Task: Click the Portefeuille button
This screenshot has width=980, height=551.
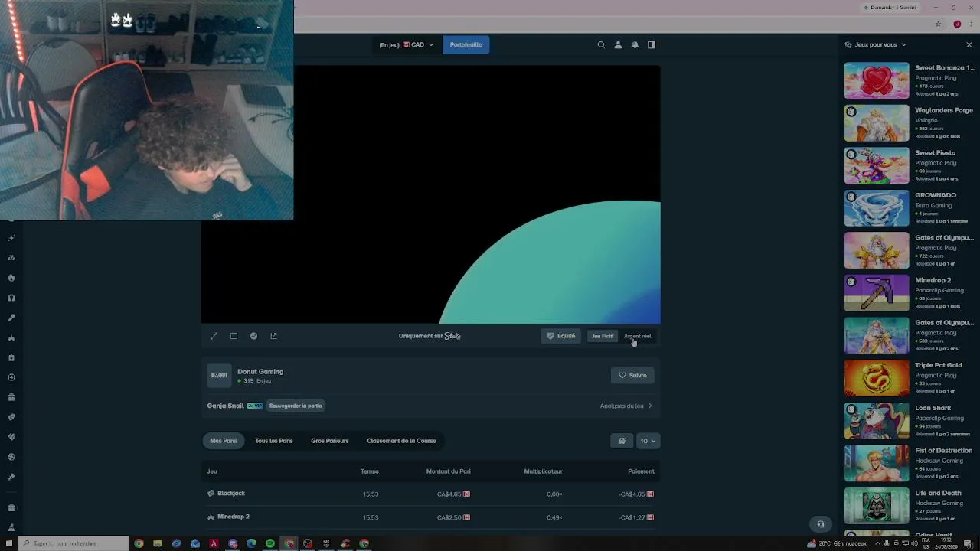Action: (465, 45)
